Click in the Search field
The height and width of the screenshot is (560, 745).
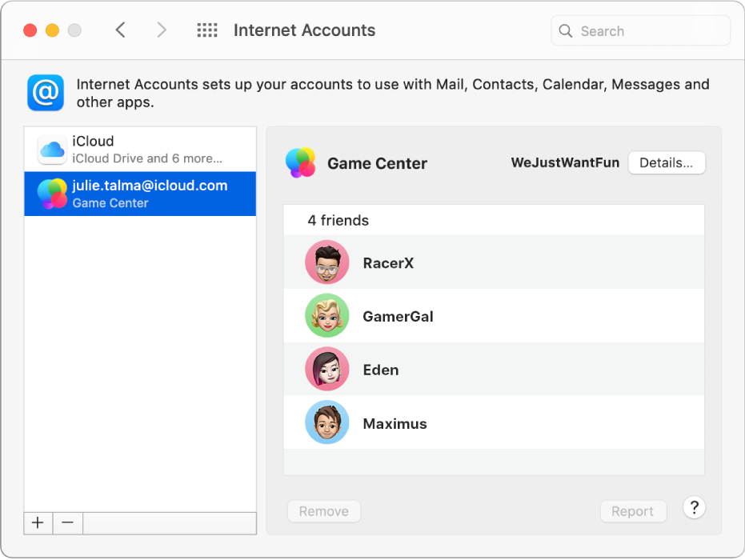click(x=648, y=31)
